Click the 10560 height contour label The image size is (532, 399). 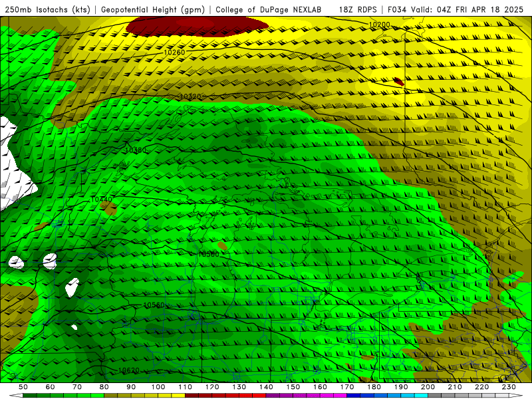pos(154,305)
